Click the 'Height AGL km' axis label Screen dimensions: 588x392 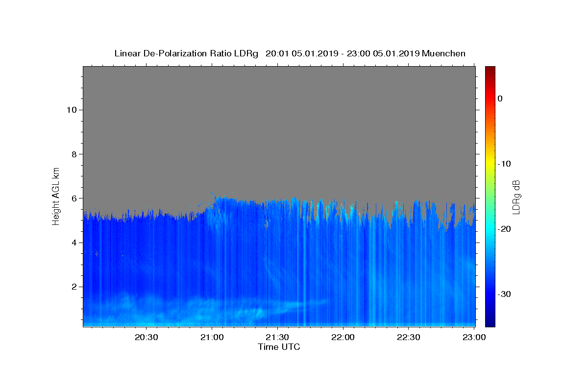(x=56, y=196)
